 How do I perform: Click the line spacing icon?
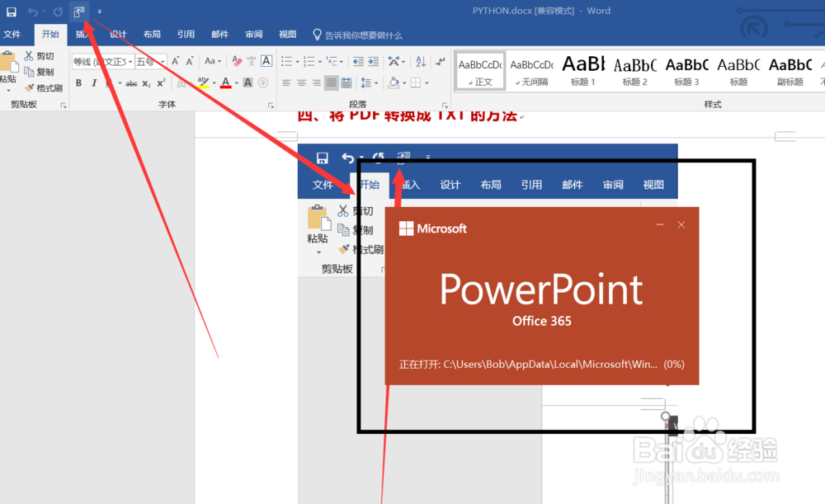coord(366,82)
